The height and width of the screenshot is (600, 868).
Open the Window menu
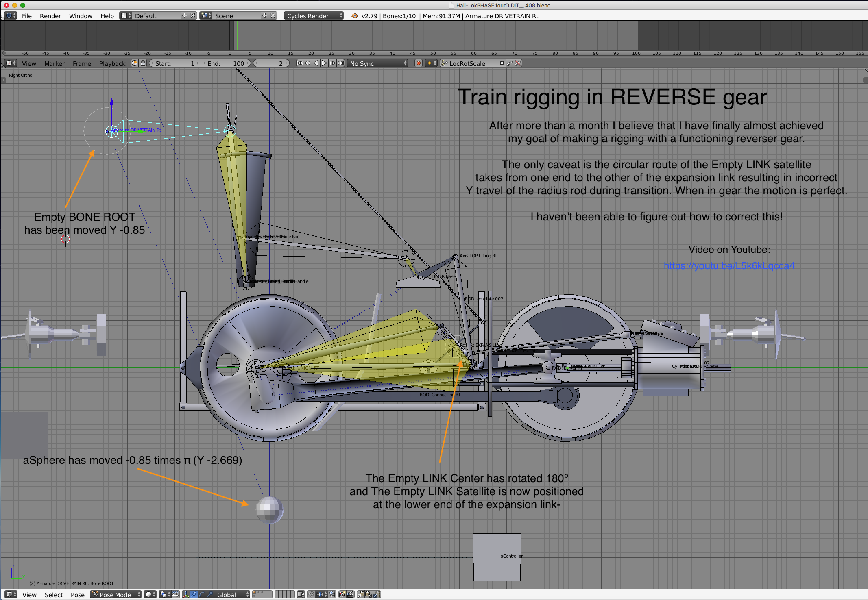click(81, 16)
